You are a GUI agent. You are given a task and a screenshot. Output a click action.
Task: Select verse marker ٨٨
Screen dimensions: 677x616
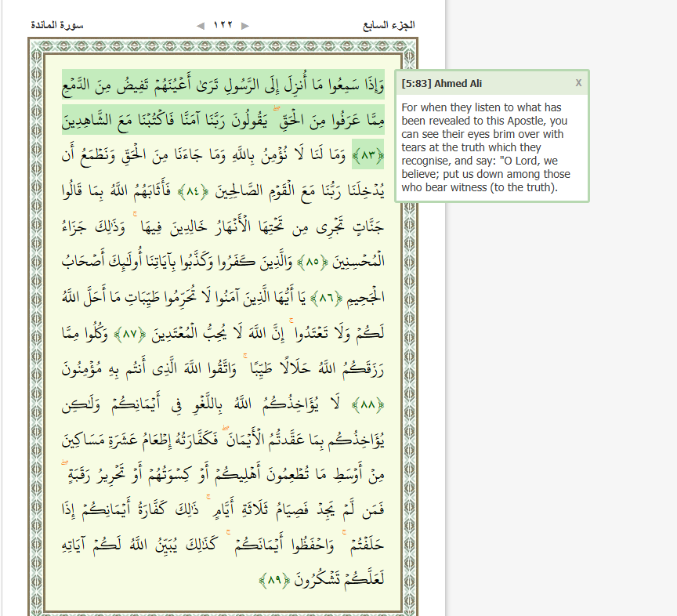368,404
